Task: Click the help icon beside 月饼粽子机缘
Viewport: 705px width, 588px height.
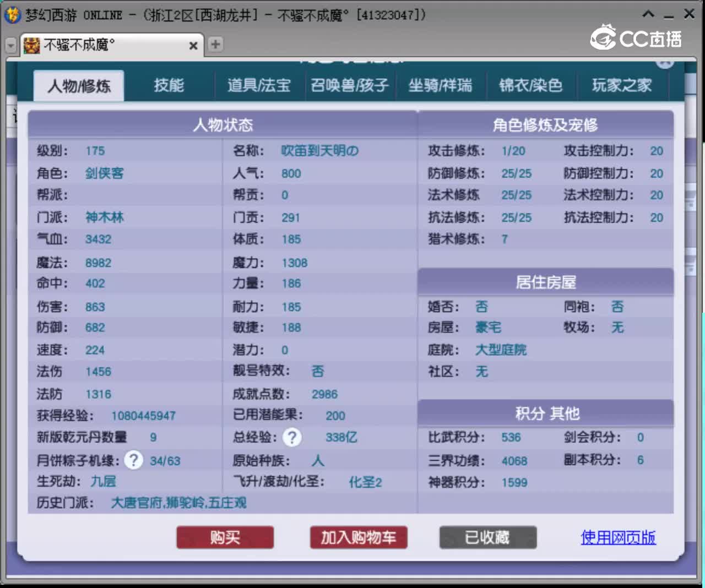Action: tap(133, 460)
